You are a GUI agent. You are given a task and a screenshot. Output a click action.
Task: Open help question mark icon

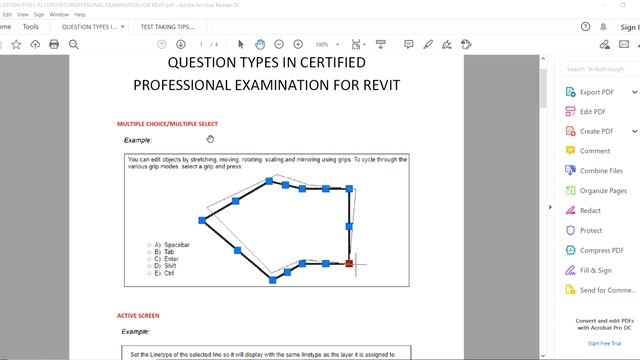pos(585,27)
